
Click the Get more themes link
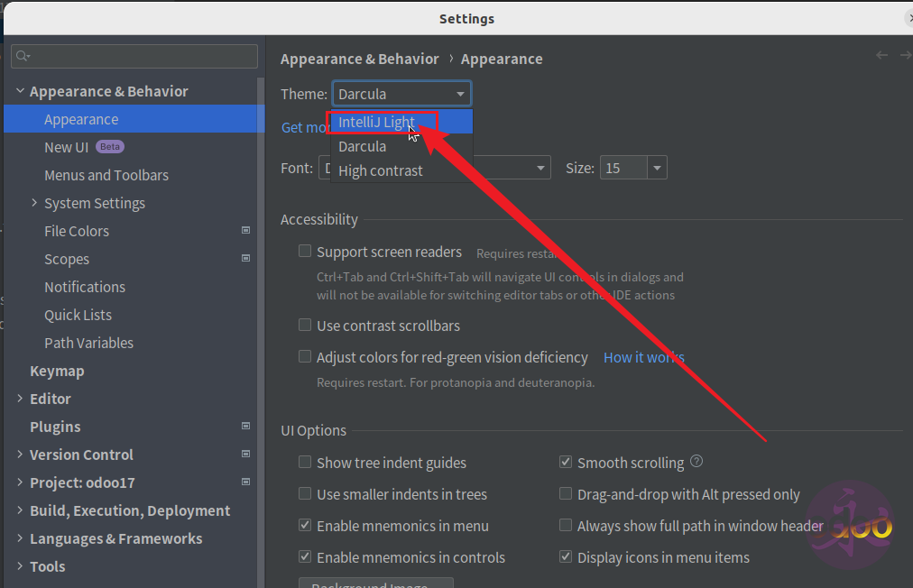coord(306,127)
